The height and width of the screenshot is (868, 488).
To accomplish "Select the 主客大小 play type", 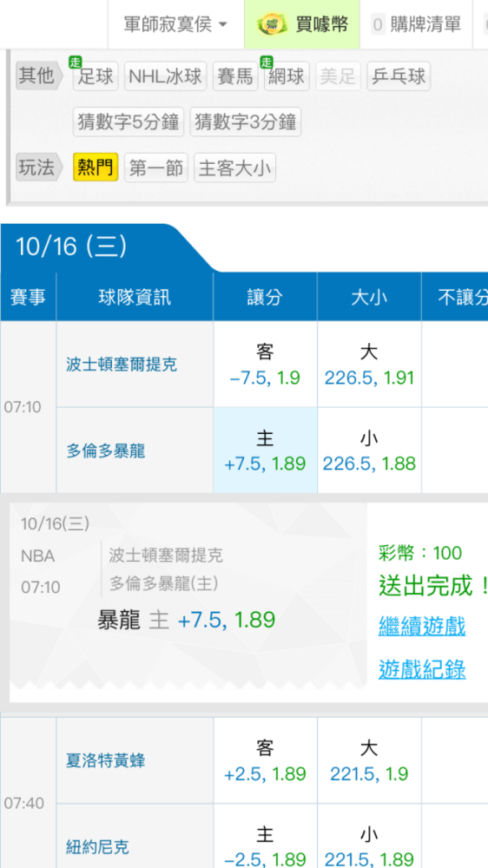I will tap(234, 168).
